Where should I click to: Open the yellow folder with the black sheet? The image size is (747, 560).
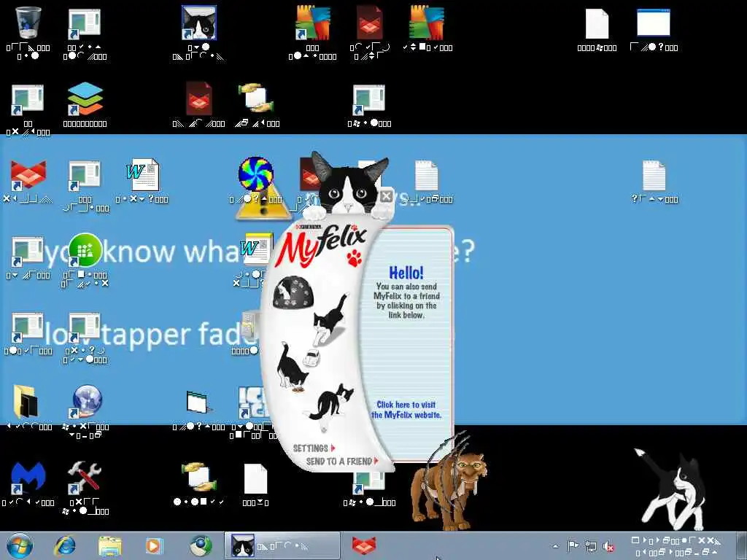pos(27,402)
